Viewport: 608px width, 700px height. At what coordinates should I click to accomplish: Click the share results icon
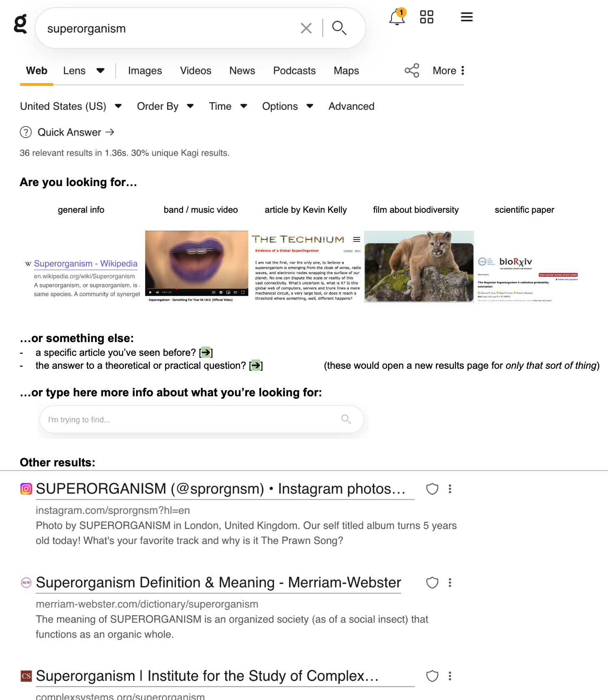click(x=412, y=71)
